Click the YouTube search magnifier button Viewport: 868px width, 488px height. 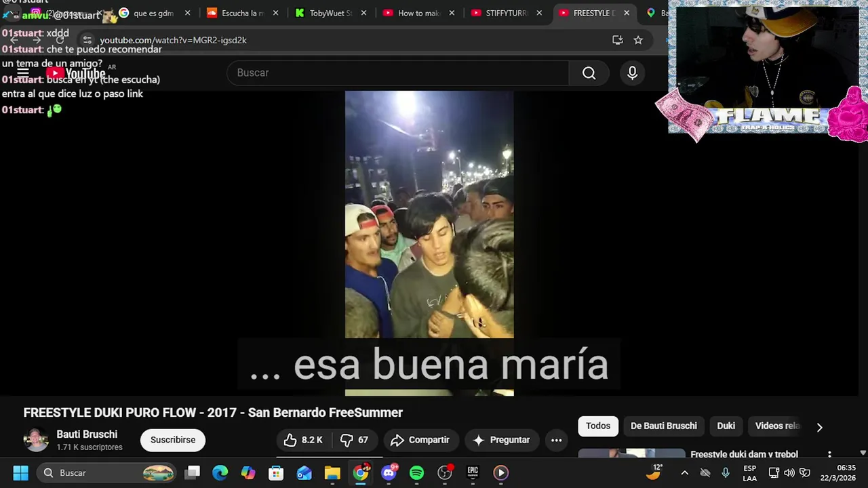(x=589, y=73)
